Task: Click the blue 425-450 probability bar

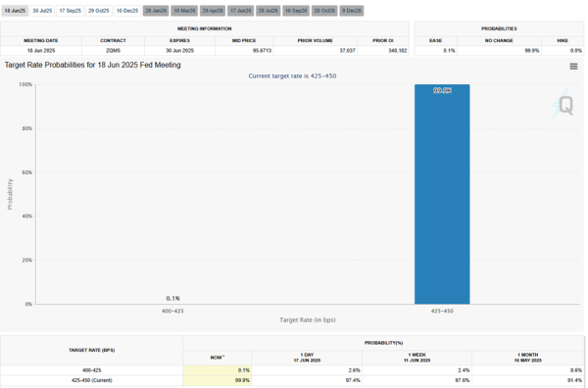Action: coord(442,194)
